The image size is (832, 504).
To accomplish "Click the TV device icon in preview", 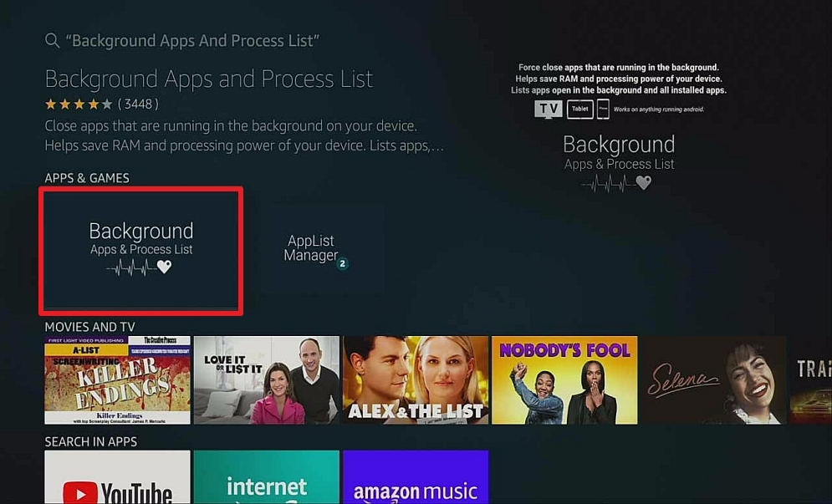I will [549, 109].
